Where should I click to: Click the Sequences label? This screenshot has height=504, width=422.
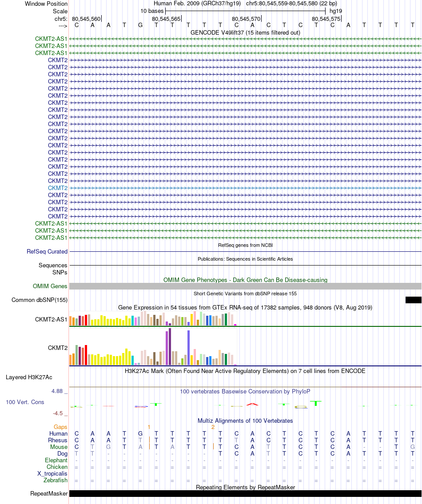point(53,266)
